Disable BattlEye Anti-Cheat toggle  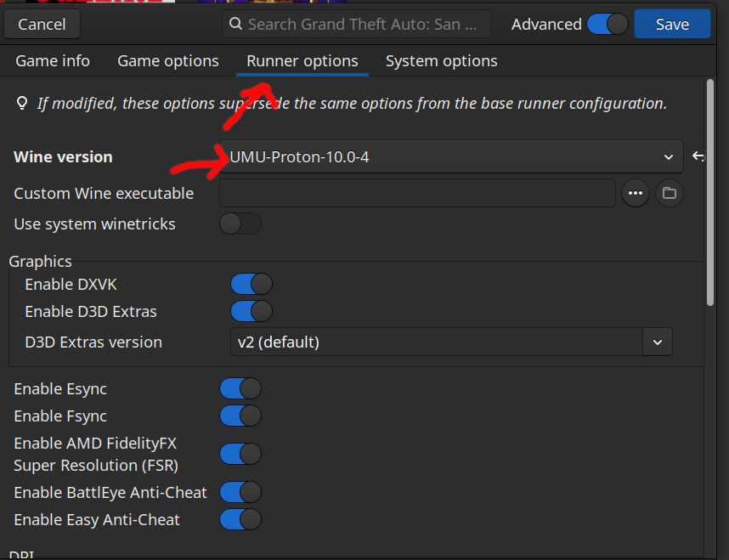point(240,492)
